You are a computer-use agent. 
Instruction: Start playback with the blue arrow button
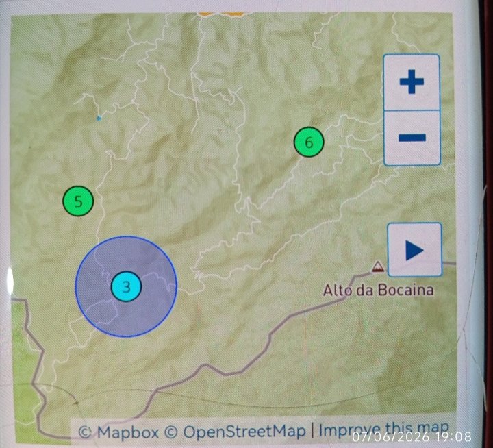coord(415,250)
